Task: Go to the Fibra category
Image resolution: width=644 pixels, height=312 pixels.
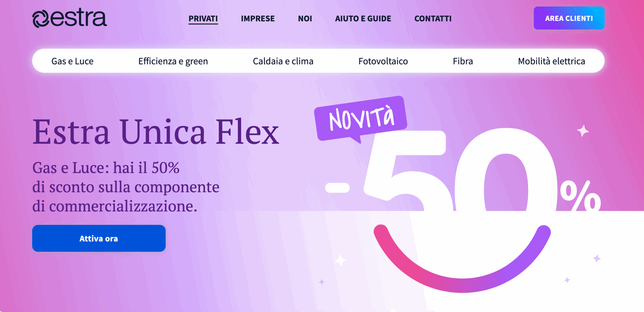Action: click(463, 61)
